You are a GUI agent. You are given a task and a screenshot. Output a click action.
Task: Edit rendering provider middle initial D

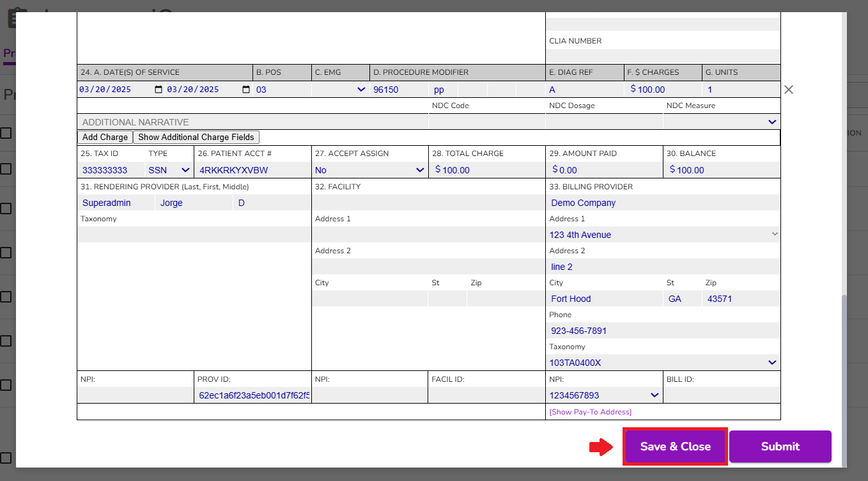click(x=272, y=202)
